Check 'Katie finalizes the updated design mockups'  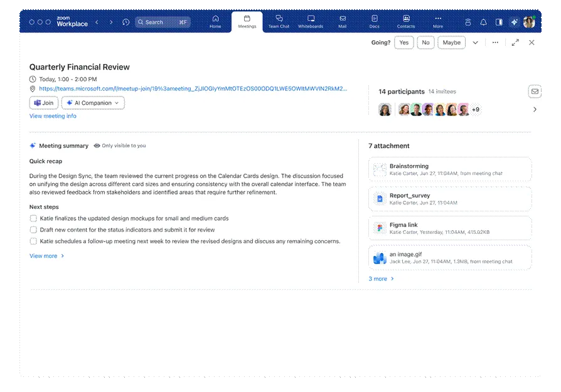coord(33,218)
